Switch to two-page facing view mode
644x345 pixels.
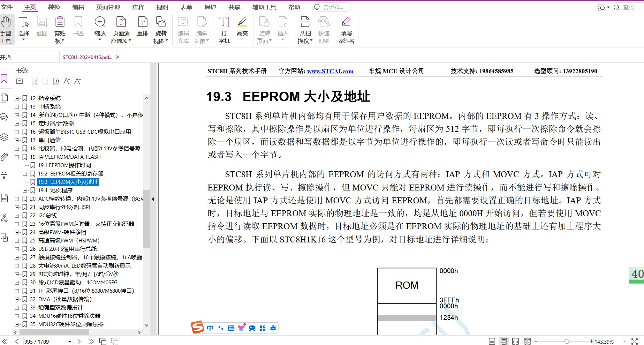(515, 342)
